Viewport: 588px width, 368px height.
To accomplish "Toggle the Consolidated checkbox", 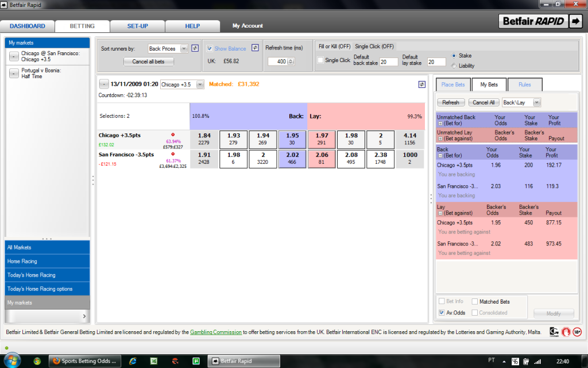I will (x=475, y=312).
